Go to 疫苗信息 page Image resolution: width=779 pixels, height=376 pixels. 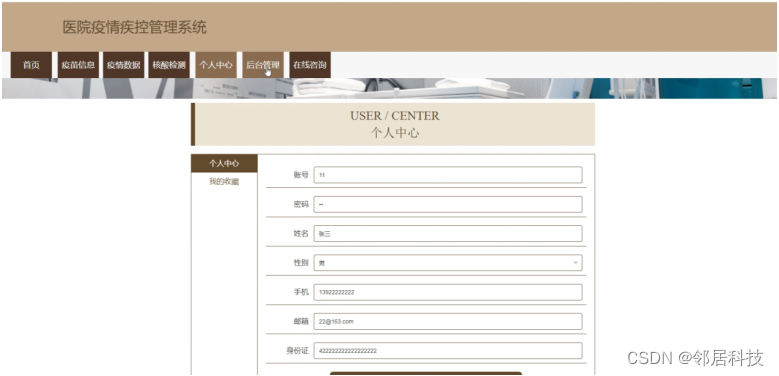[x=78, y=65]
